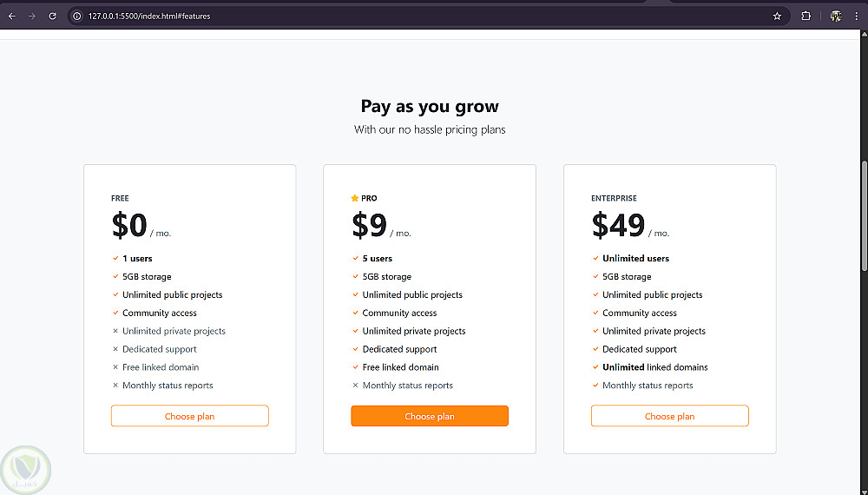Click the browser back arrow
This screenshot has width=868, height=495.
click(12, 16)
